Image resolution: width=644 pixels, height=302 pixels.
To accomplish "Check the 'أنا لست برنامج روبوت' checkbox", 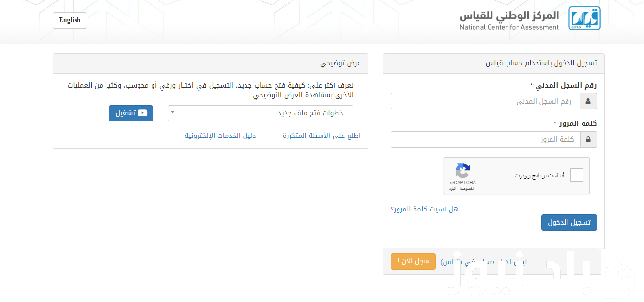I will click(577, 175).
